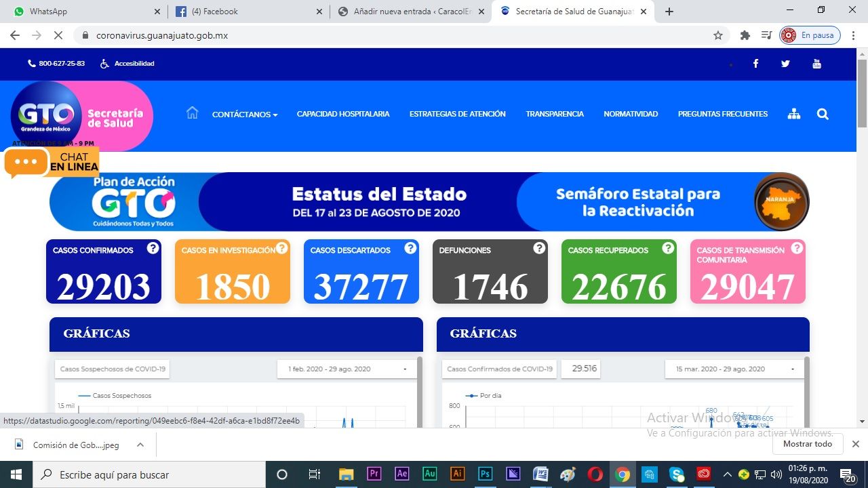868x488 pixels.
Task: Open the Facebook social icon in header
Action: [x=755, y=64]
